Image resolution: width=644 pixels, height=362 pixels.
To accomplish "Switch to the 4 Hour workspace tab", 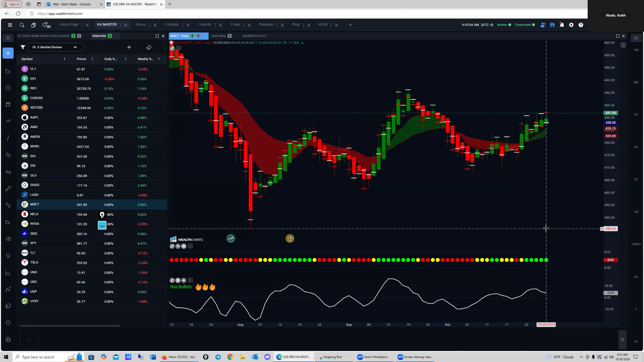I will 141,24.
